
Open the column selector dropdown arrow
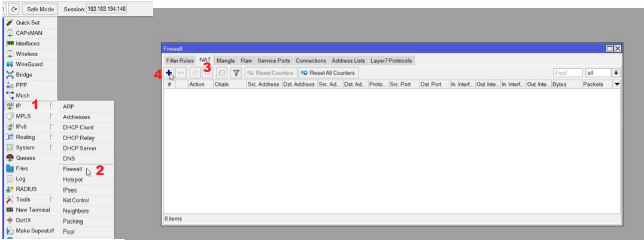(x=617, y=85)
